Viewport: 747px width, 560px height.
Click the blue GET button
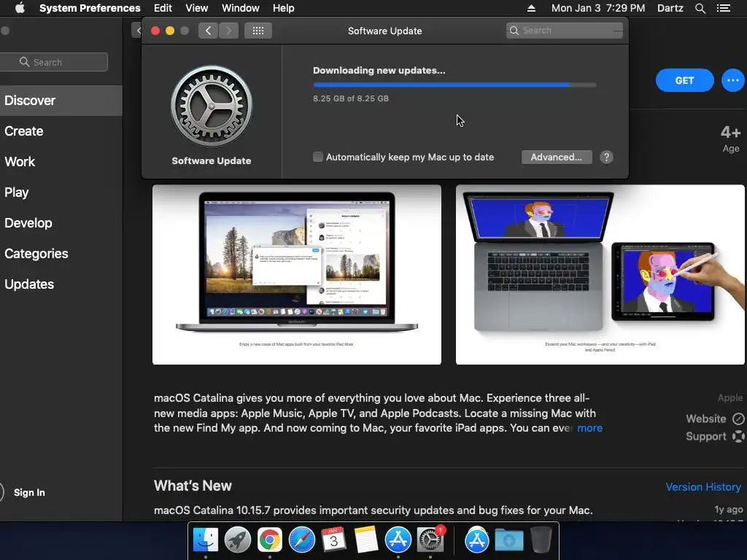pyautogui.click(x=684, y=80)
